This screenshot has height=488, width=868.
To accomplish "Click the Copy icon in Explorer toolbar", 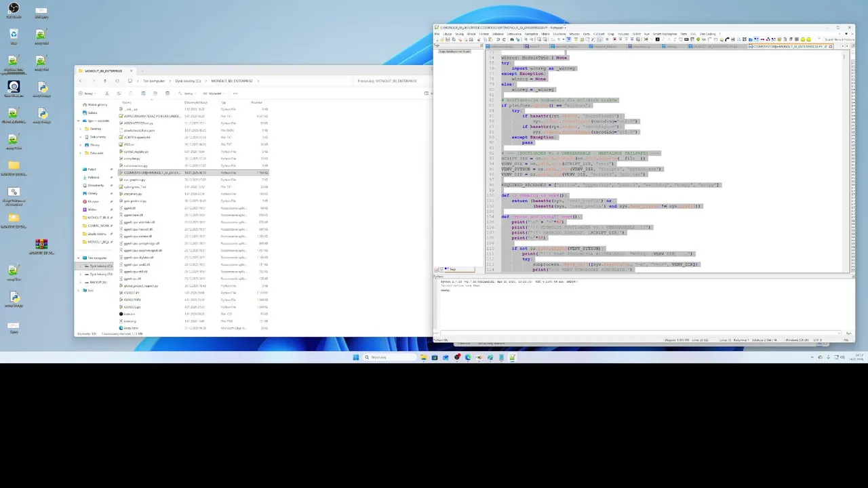I will click(118, 94).
